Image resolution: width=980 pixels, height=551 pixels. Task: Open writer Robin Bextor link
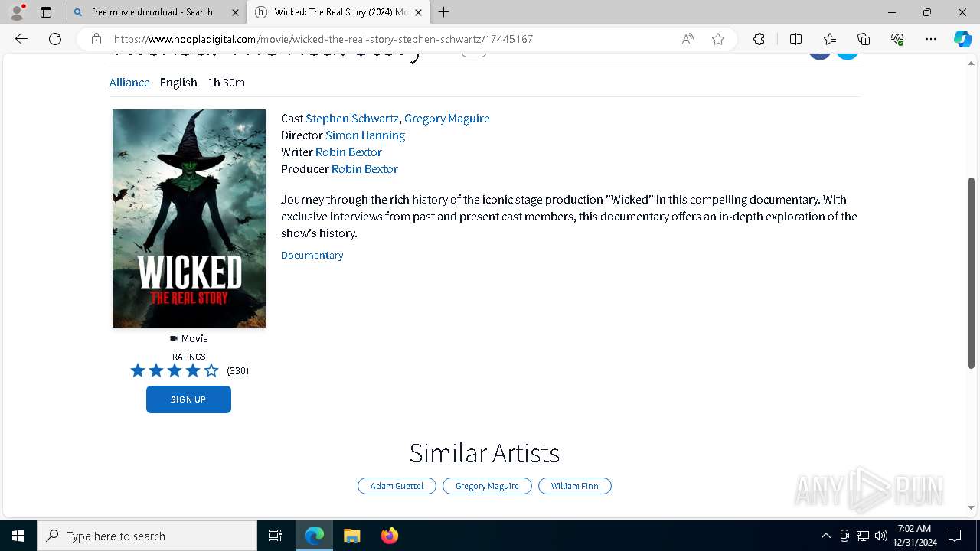(x=348, y=152)
